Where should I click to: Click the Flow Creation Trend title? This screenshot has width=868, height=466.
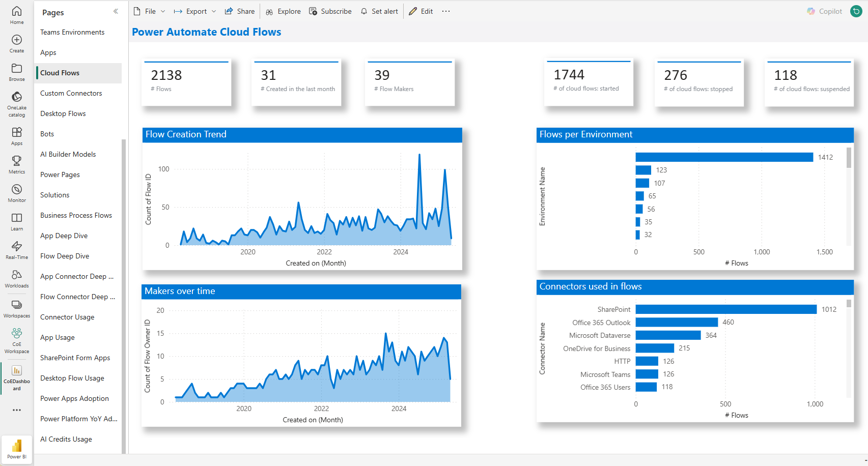point(186,134)
